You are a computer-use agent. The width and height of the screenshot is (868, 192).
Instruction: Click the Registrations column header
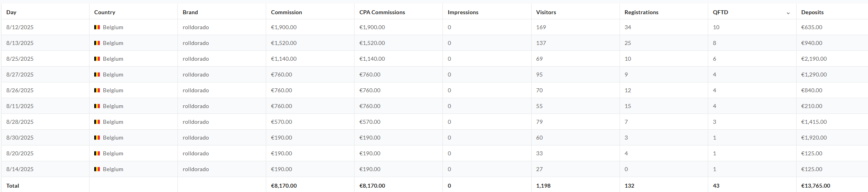click(641, 12)
